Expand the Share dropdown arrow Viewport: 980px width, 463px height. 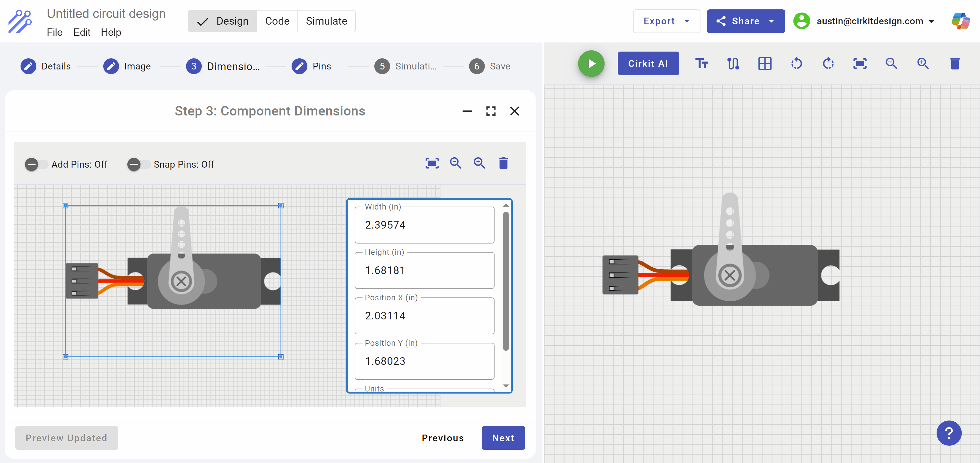[771, 21]
